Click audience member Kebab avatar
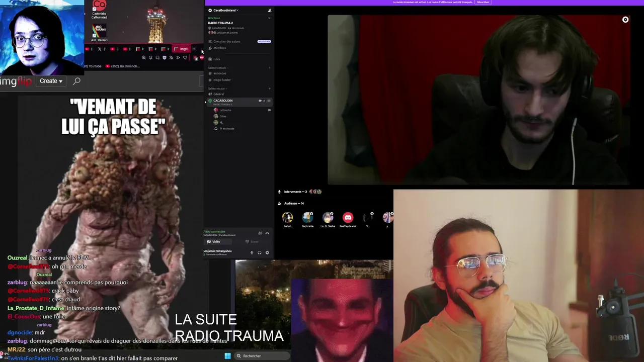 coord(287,217)
